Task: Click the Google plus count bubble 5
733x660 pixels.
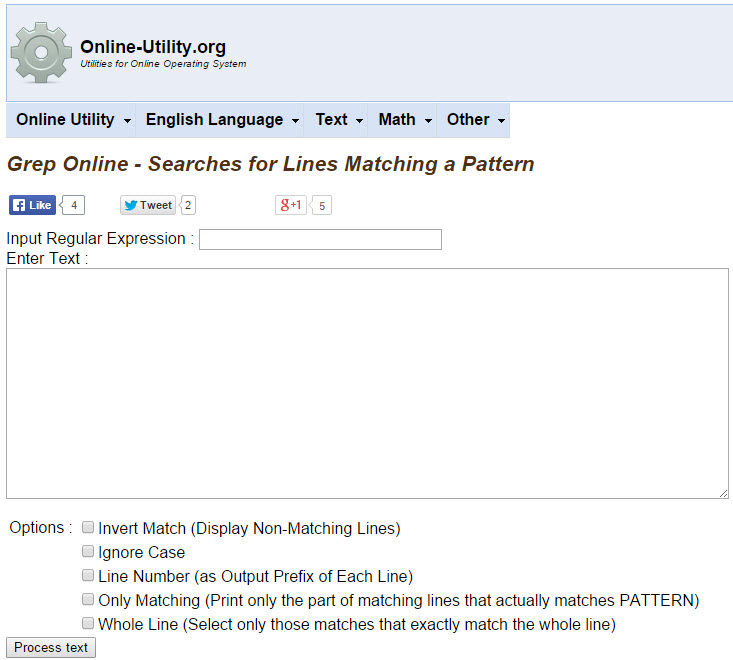Action: pyautogui.click(x=321, y=205)
